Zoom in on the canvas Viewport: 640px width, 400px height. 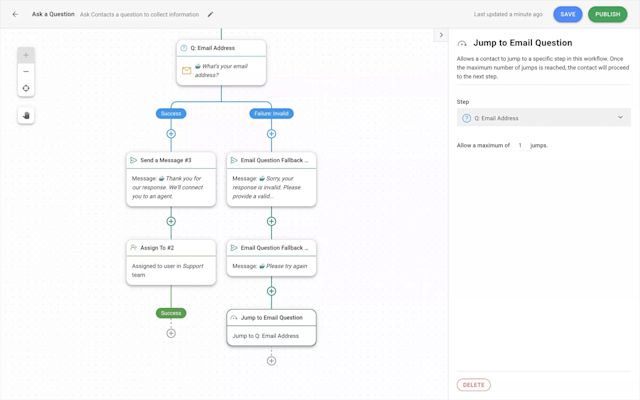[26, 55]
